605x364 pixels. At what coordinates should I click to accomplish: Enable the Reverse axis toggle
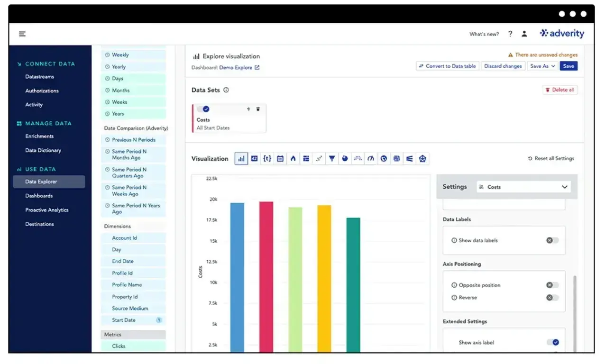(x=552, y=298)
